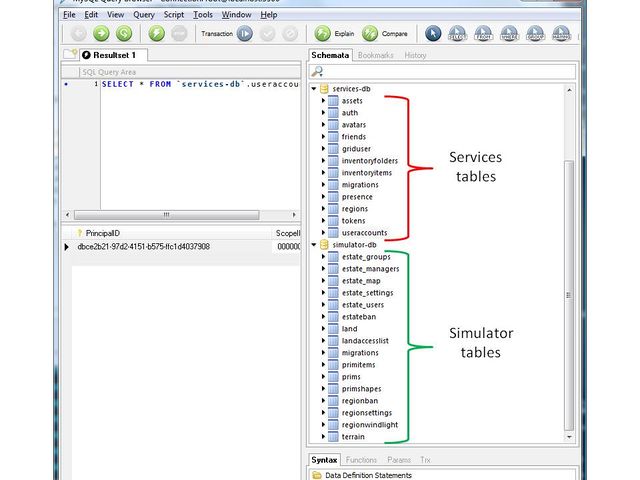Collapse the simulator-db schema node
The height and width of the screenshot is (480, 640).
pos(313,244)
